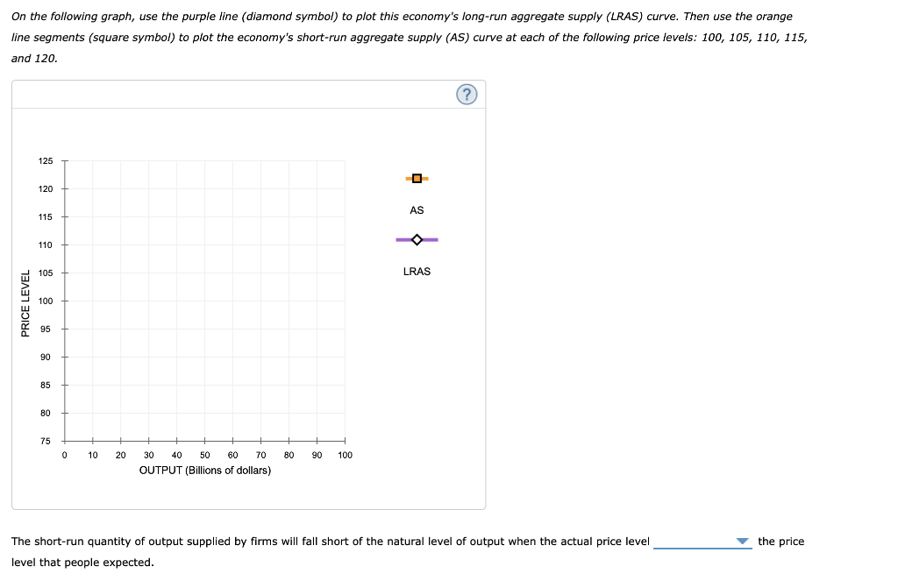Click the graph origin at zero output

64,441
